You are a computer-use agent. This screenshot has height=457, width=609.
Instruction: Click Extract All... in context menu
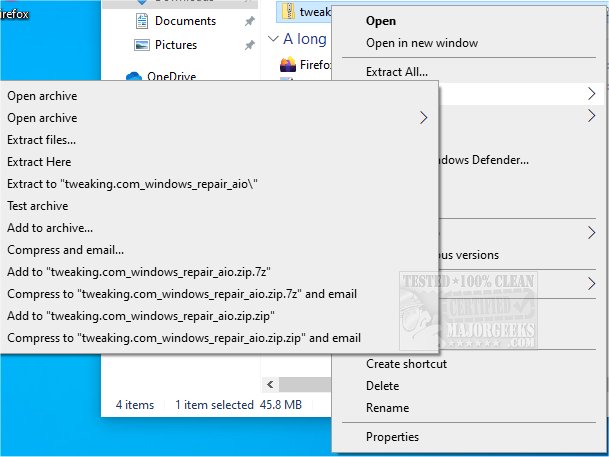click(397, 72)
